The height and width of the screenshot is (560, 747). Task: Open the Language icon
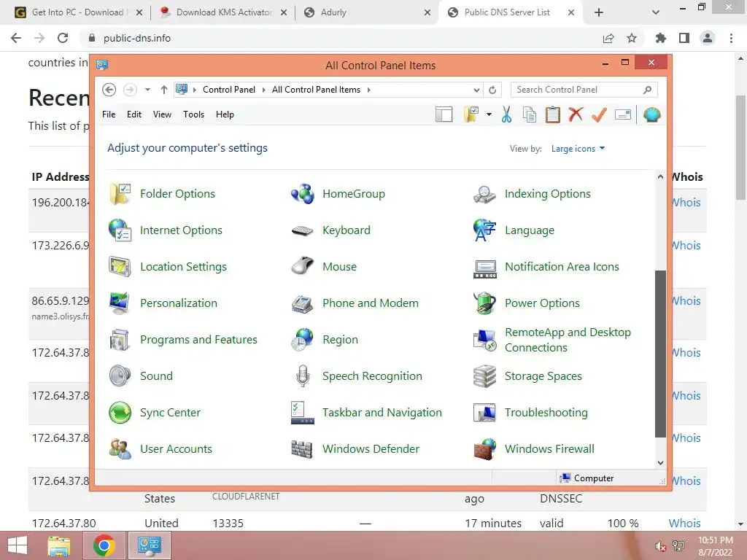(x=484, y=230)
